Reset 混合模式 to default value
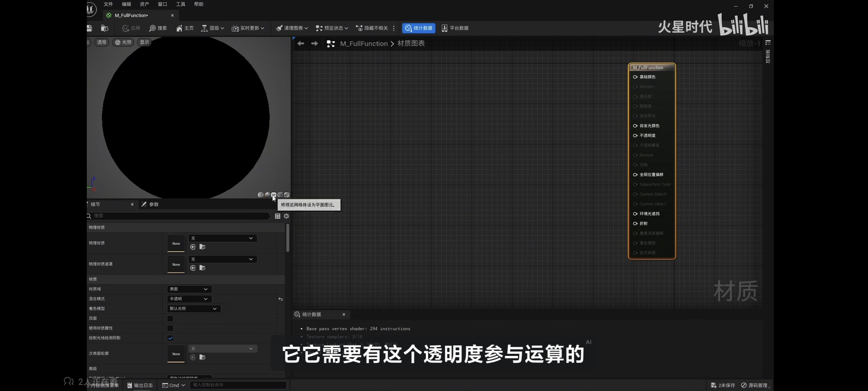The height and width of the screenshot is (391, 868). coord(280,299)
